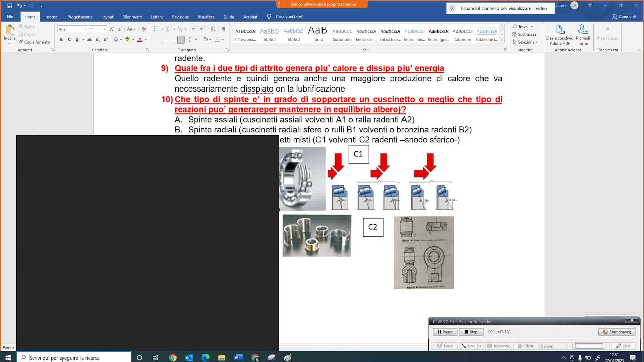Select the Titolo 1 style
Screen dimensions: 644x362
[x=269, y=34]
